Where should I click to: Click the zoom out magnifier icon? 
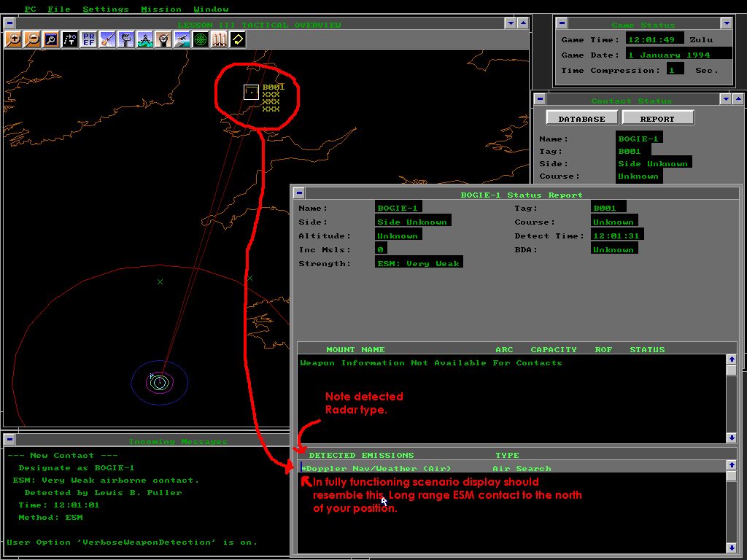[32, 39]
